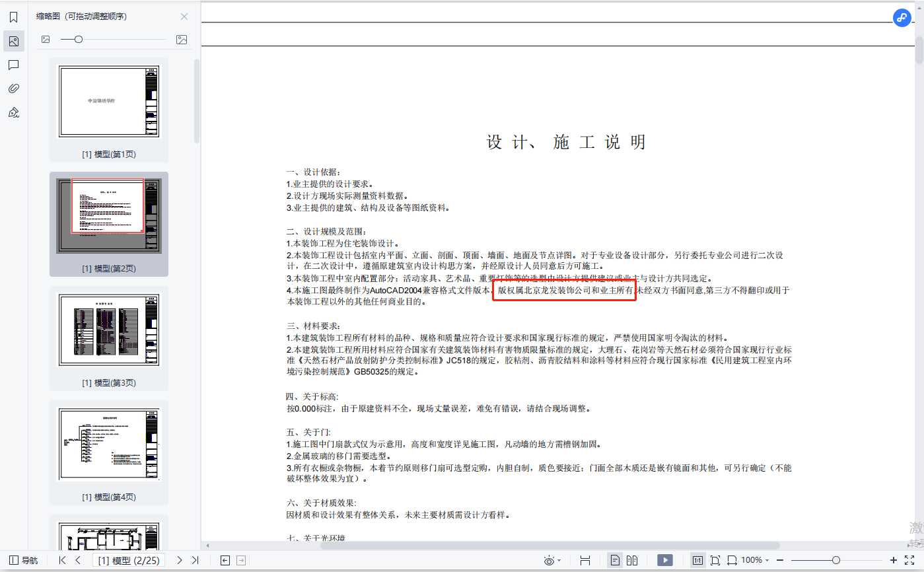The height and width of the screenshot is (572, 924).
Task: Jump to the first page
Action: (63, 560)
